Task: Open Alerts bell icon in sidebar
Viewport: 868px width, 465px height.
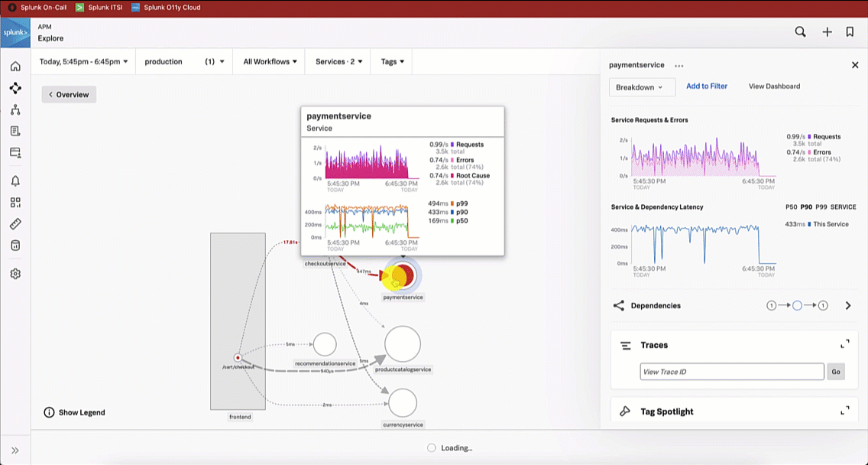Action: 15,181
